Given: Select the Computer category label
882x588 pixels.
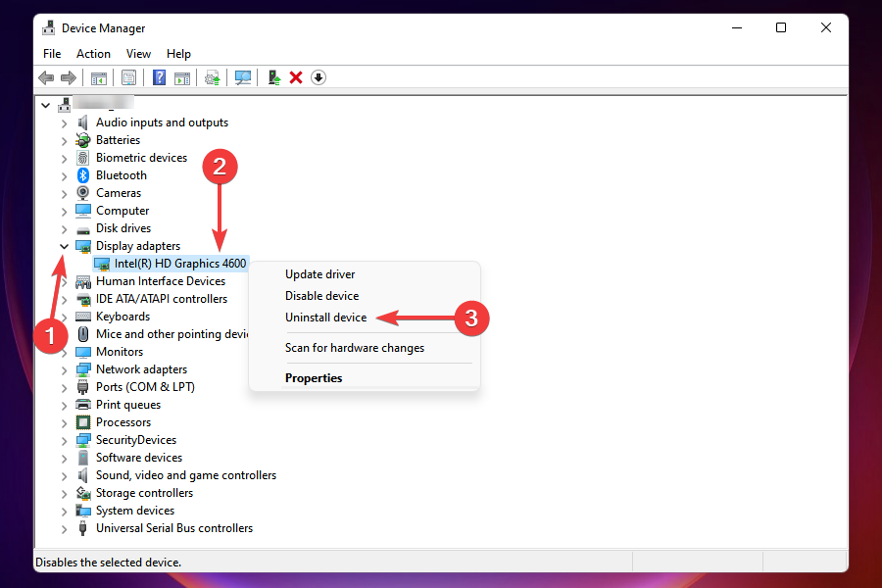Looking at the screenshot, I should click(122, 211).
